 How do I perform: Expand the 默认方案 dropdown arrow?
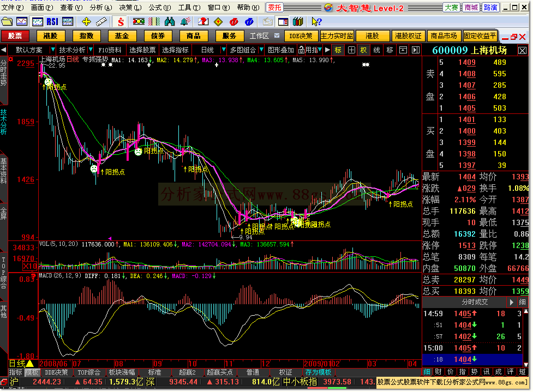tap(53, 50)
